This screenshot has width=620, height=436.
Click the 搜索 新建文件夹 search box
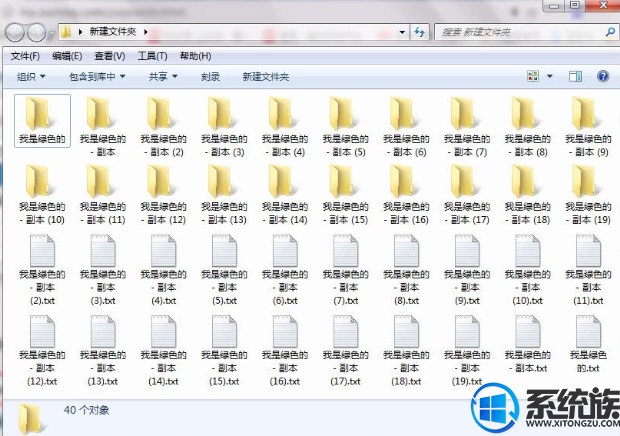coord(526,32)
